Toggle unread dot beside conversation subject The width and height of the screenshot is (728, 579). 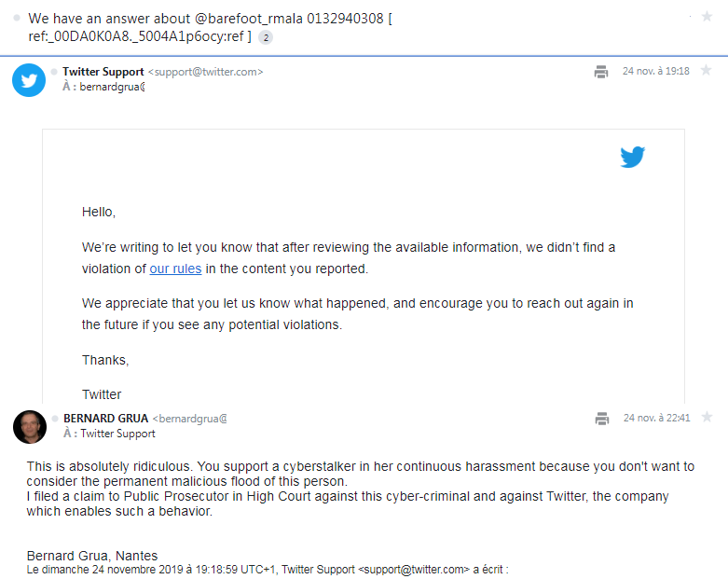pyautogui.click(x=18, y=19)
